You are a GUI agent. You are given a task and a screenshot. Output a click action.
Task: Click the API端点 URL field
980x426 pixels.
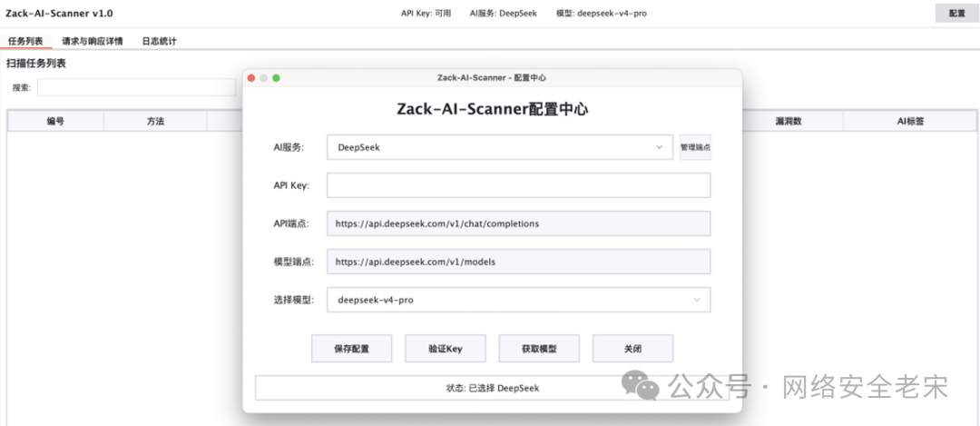(519, 223)
